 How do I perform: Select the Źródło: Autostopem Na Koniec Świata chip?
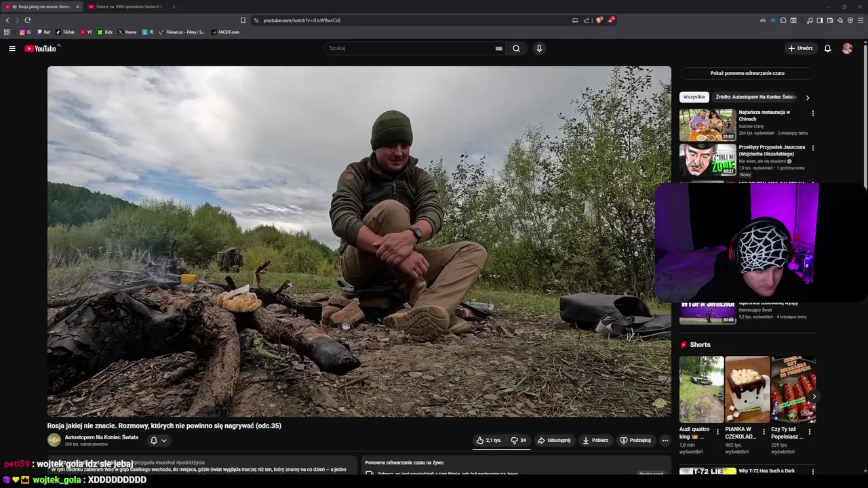click(x=756, y=97)
